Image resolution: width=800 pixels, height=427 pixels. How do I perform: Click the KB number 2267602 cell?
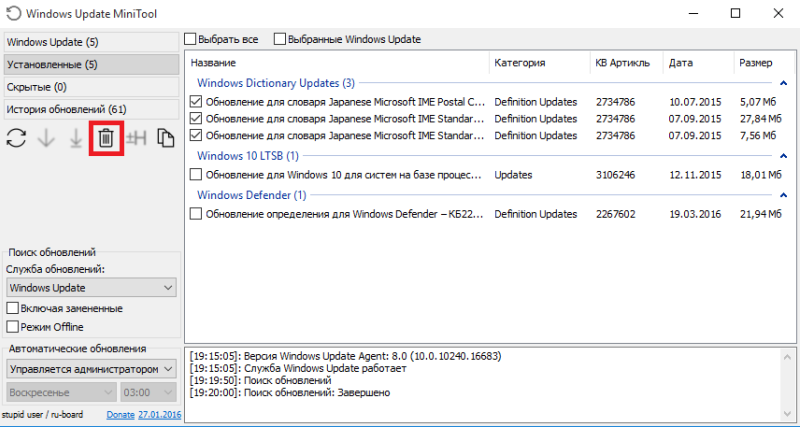[x=615, y=214]
